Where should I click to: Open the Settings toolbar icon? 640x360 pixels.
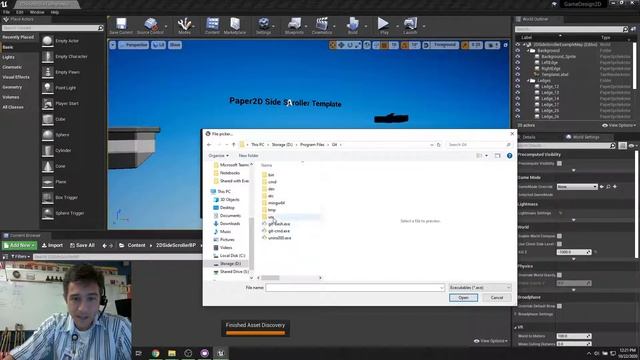point(264,24)
